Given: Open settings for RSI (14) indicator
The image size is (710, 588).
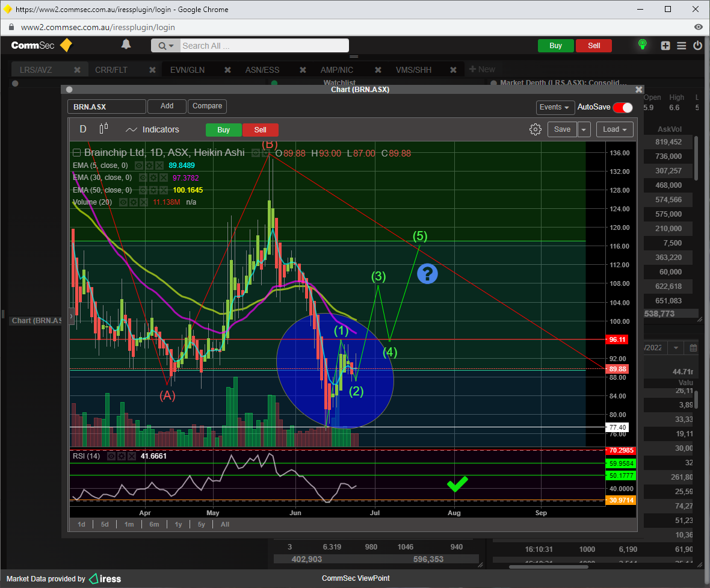Looking at the screenshot, I should click(x=122, y=456).
